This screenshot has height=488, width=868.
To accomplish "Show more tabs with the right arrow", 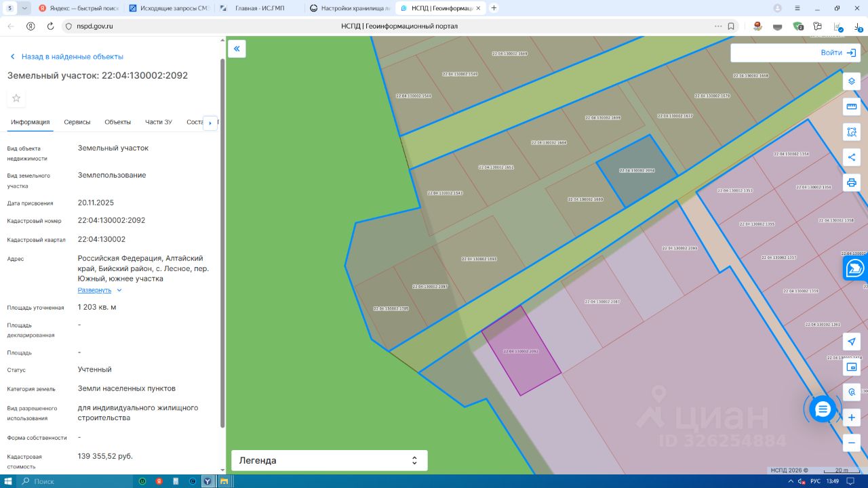I will click(210, 123).
